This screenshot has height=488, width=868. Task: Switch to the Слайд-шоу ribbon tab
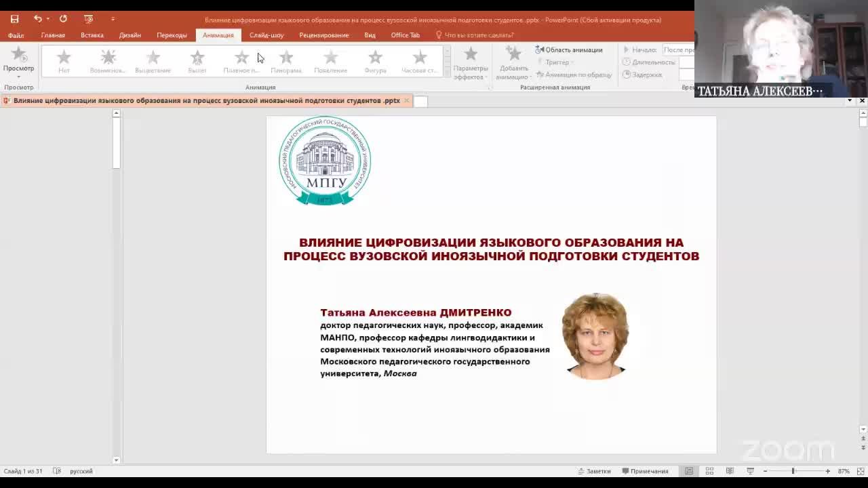(267, 35)
